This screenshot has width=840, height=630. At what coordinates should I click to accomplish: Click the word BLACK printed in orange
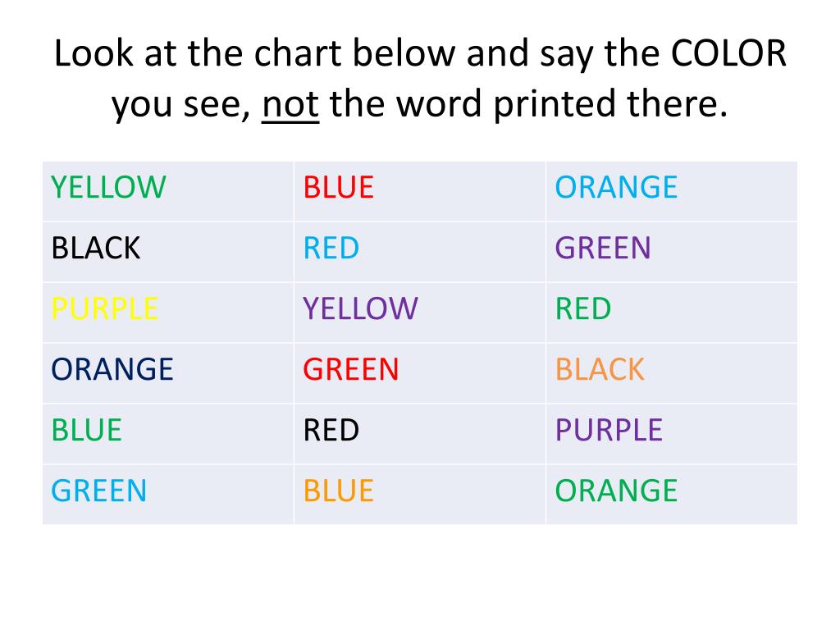coord(600,369)
